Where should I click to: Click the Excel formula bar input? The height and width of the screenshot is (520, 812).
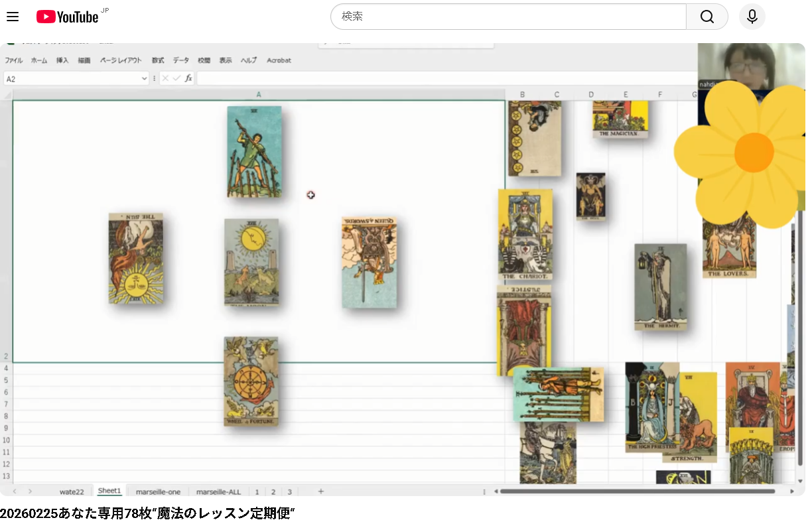click(x=444, y=78)
